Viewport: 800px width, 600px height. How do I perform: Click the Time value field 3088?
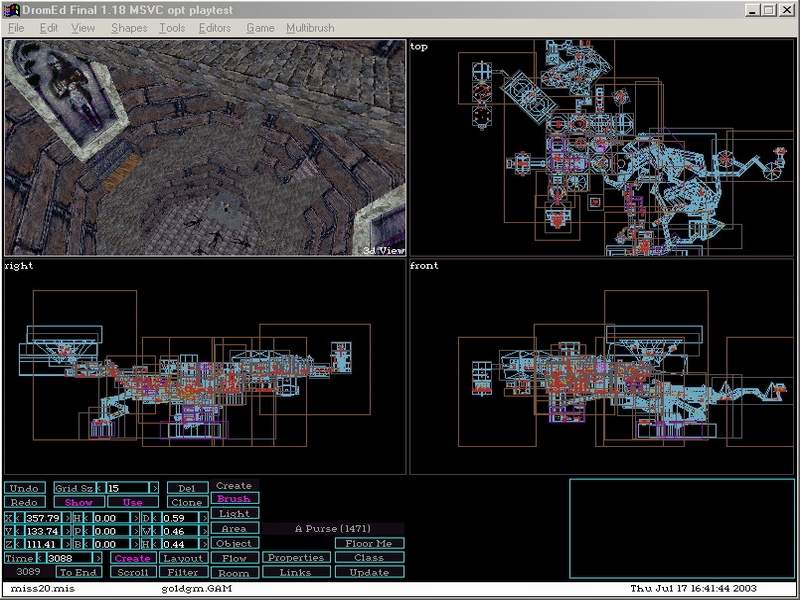tap(69, 558)
